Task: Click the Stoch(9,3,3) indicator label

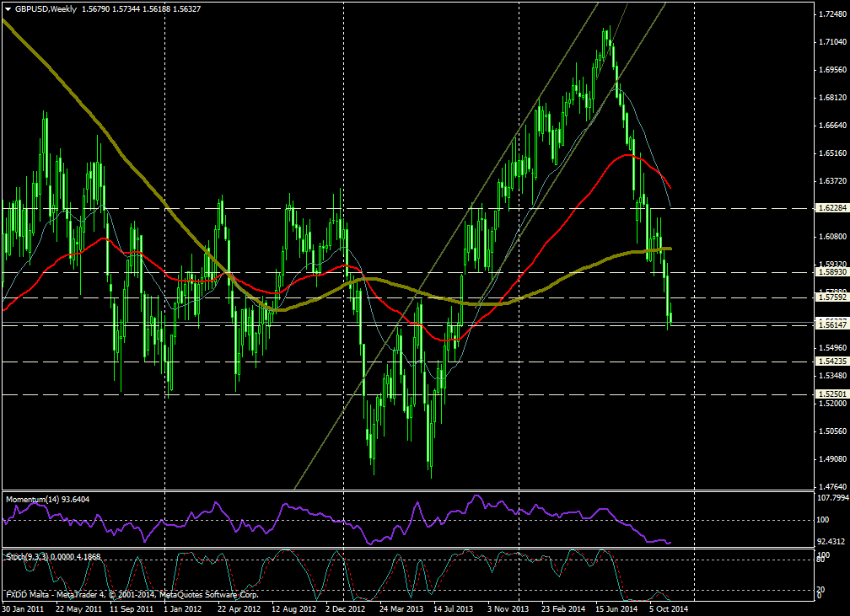Action: tap(30, 557)
